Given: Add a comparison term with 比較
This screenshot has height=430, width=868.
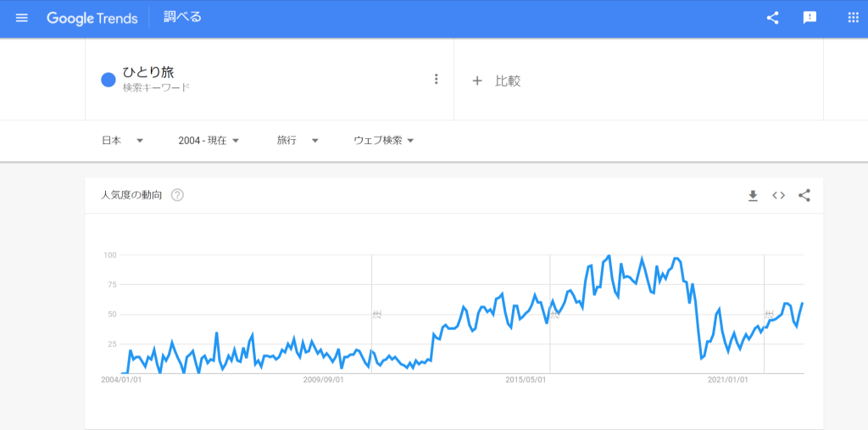Looking at the screenshot, I should click(497, 81).
